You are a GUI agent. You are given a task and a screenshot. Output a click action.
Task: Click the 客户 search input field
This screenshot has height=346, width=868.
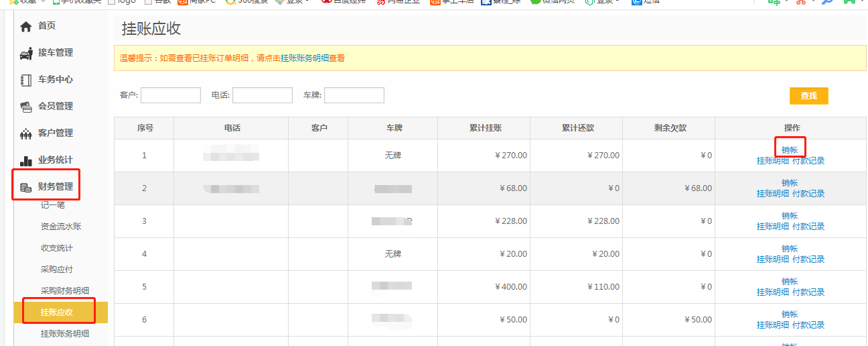point(170,95)
